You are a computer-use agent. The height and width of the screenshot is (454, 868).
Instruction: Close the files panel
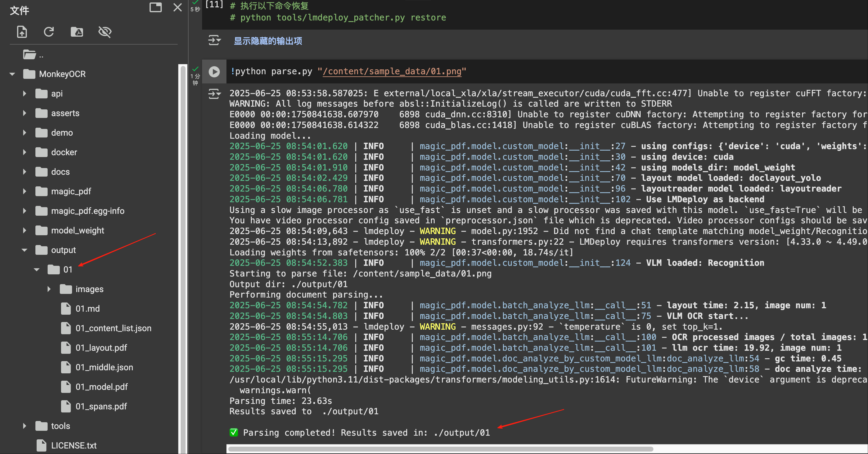pyautogui.click(x=178, y=7)
